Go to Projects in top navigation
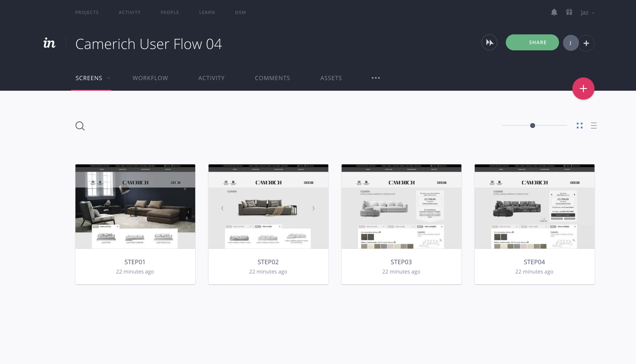This screenshot has height=364, width=636. pos(87,12)
